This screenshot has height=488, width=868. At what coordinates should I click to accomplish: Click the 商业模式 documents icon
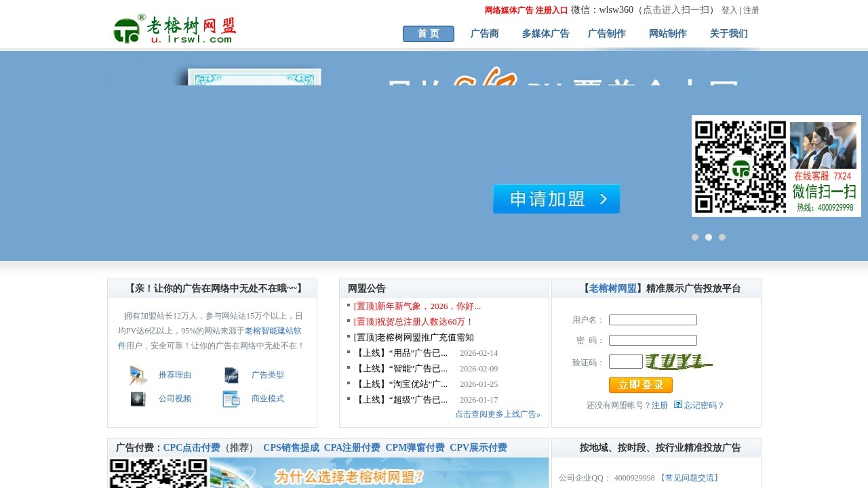[231, 399]
